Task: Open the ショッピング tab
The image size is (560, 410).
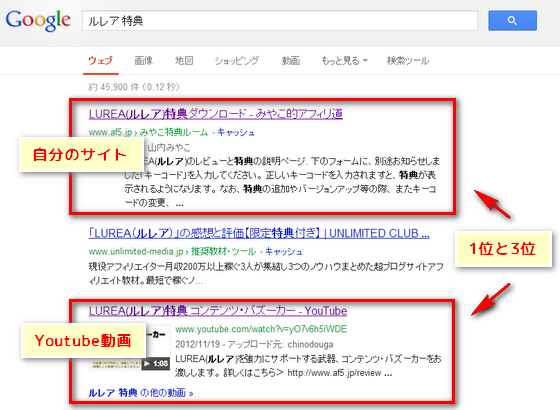Action: tap(237, 61)
